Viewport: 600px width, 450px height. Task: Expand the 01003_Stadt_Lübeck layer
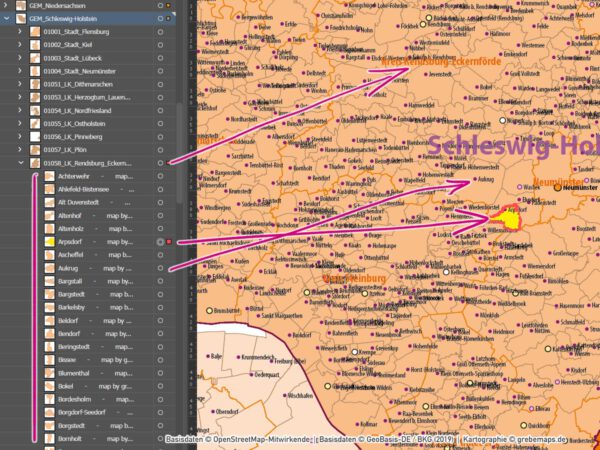(20, 58)
